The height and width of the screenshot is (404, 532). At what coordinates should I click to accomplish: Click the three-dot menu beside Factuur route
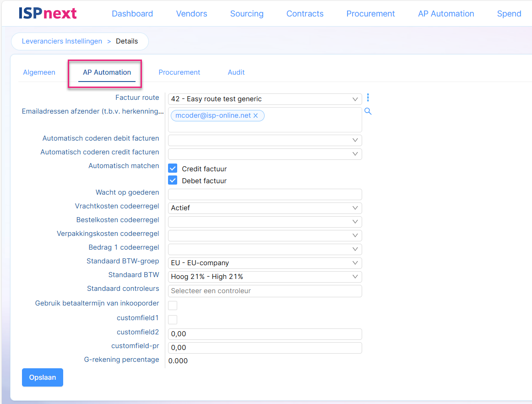pos(368,98)
